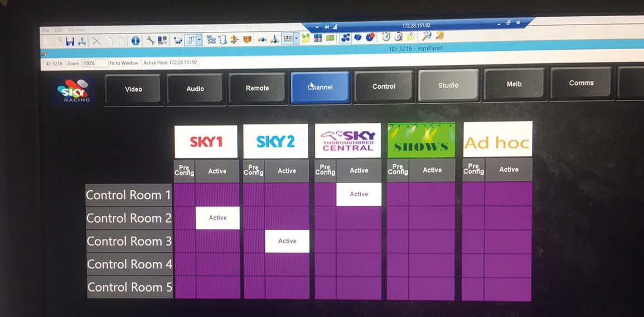Click the brown box package icon
This screenshot has height=317, width=644.
(x=247, y=40)
